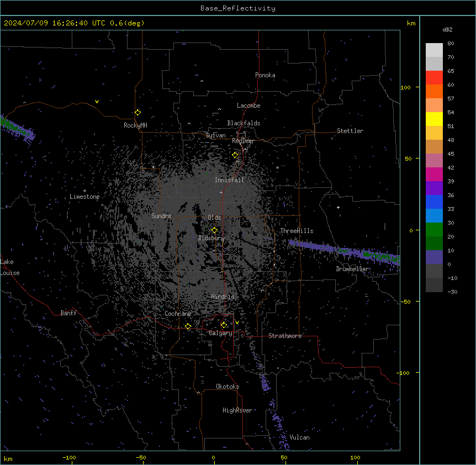Click the yellow V marker east of Calgary
This screenshot has width=476, height=465.
[237, 323]
